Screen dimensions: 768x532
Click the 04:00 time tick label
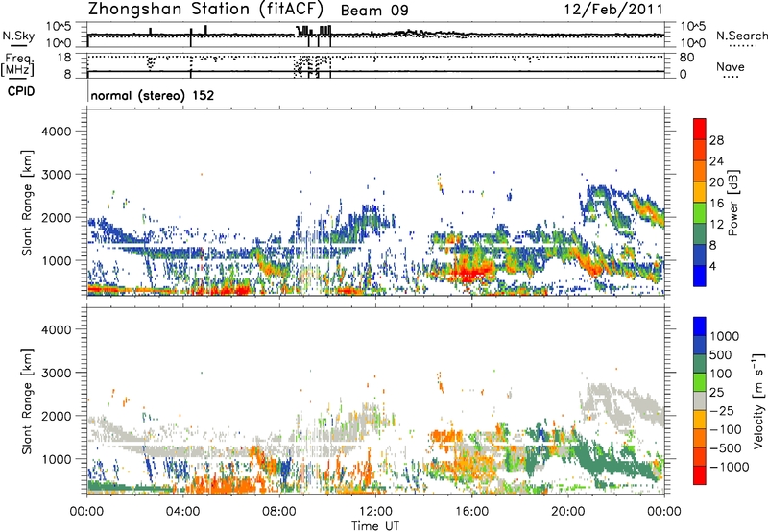click(183, 512)
